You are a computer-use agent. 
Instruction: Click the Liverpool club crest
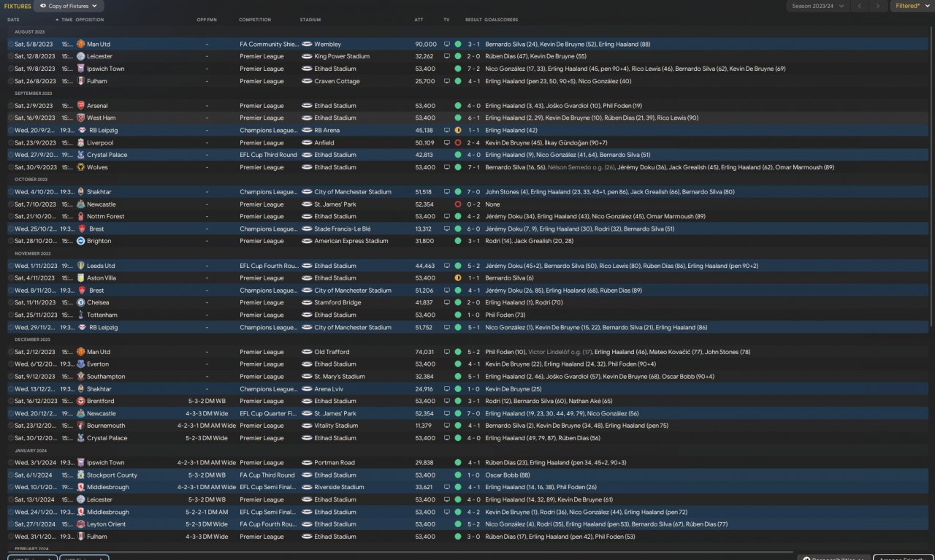tap(80, 142)
